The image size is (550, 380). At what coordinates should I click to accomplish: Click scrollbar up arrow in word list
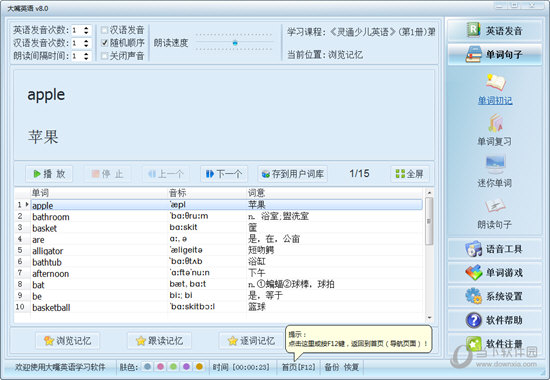[429, 193]
